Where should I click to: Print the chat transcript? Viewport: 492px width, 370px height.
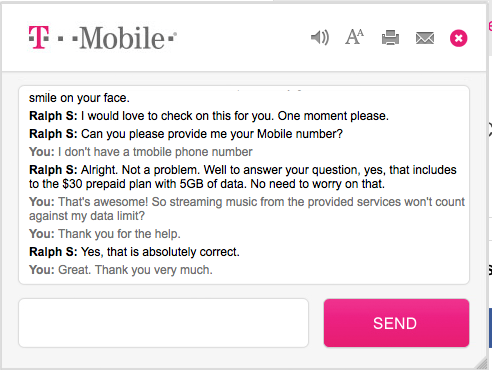[x=390, y=37]
